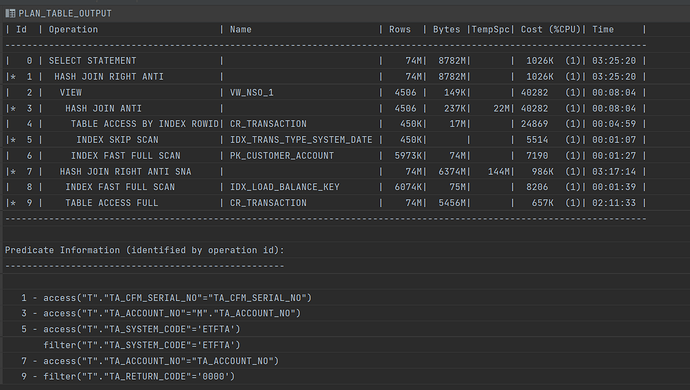The height and width of the screenshot is (390, 690).
Task: Click the table icon beside PLAN_TABLE_OUTPUT
Action: [10, 13]
